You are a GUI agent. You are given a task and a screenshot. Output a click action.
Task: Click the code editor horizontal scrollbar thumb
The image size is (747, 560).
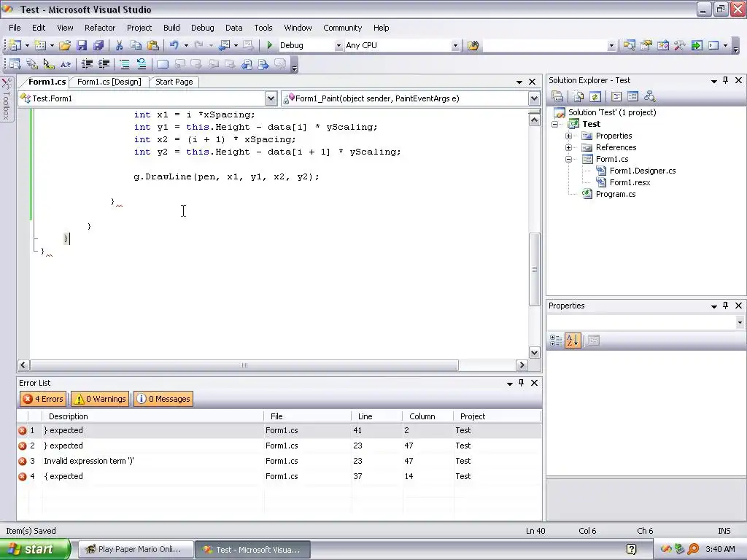tap(244, 365)
